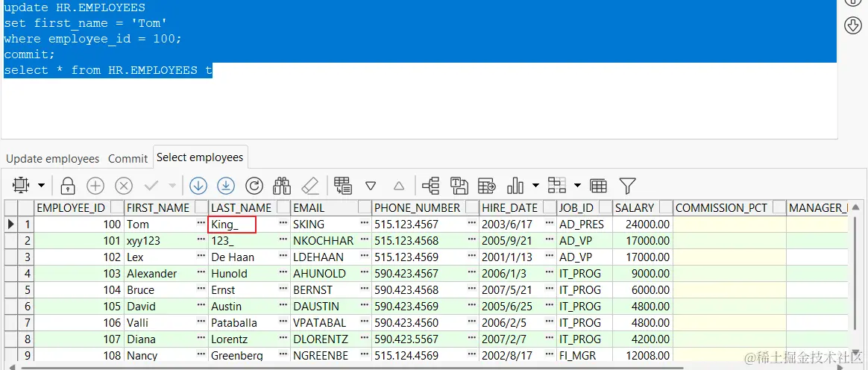Screen dimensions: 868x370
Task: Click the export results table icon
Action: [487, 186]
